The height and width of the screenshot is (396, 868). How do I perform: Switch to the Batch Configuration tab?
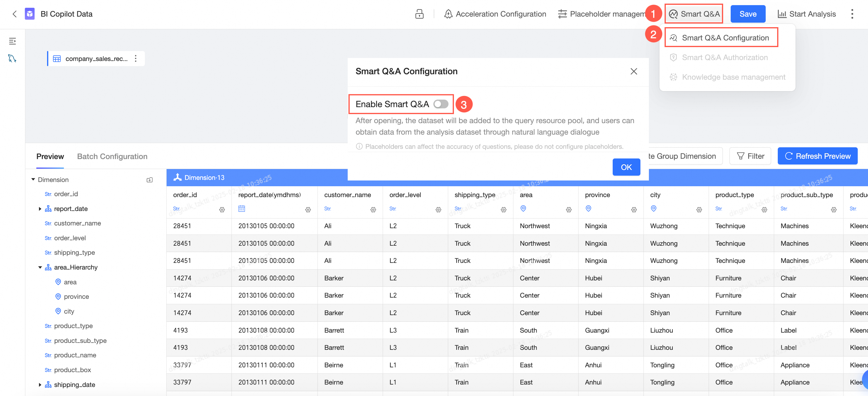(x=112, y=156)
